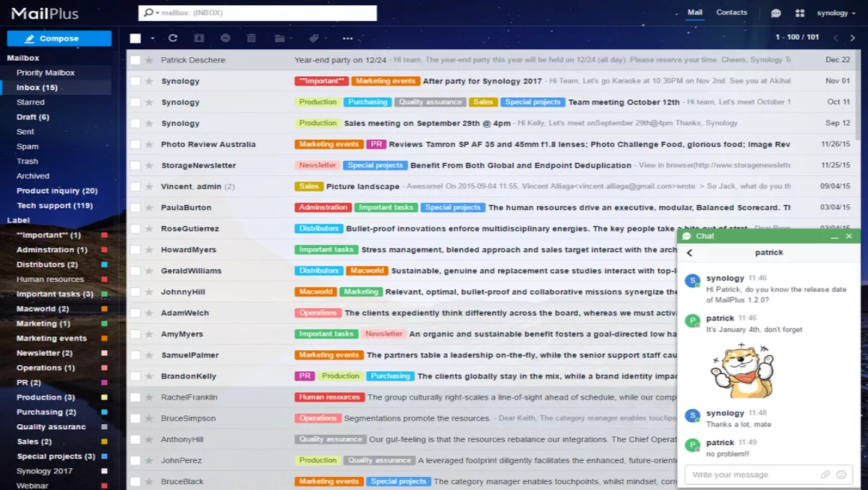Star the BruceSimpson email
868x490 pixels.
149,418
